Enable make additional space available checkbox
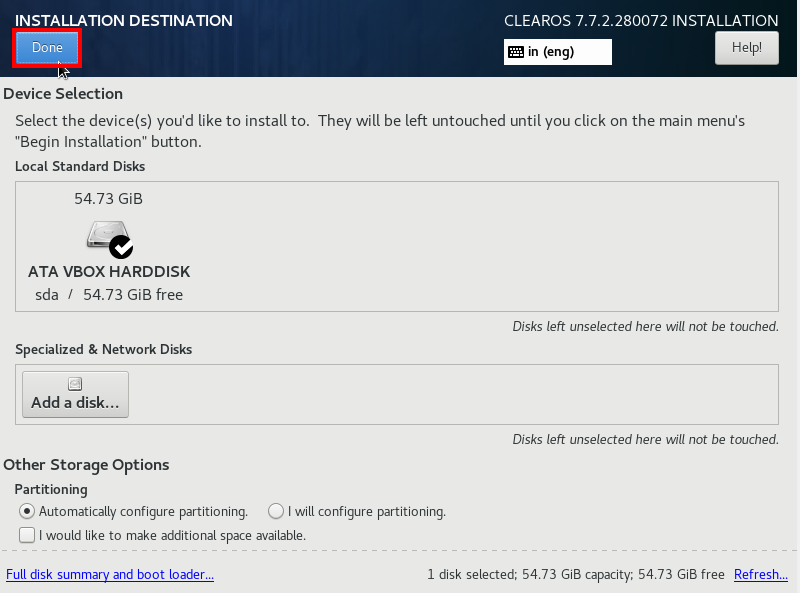The image size is (800, 593). 27,535
